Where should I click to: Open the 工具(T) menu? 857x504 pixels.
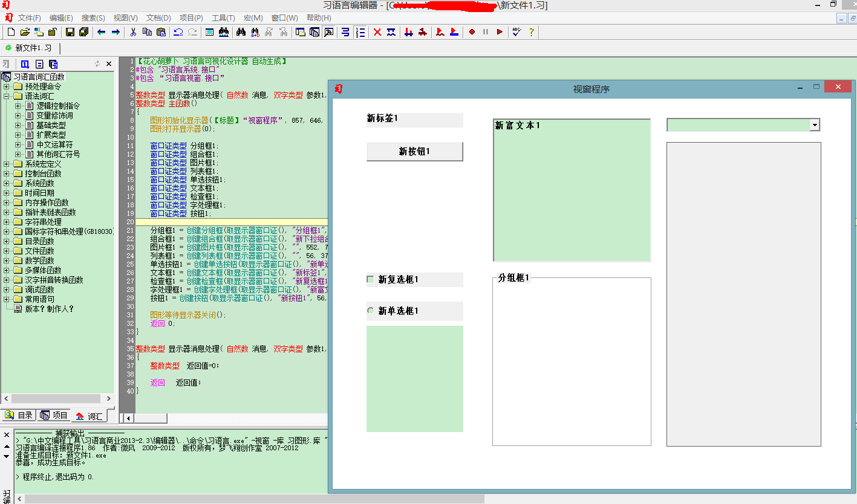(223, 18)
